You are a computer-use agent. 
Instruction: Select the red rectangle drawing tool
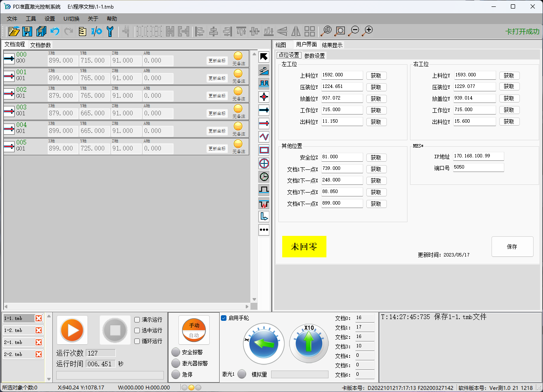[264, 150]
